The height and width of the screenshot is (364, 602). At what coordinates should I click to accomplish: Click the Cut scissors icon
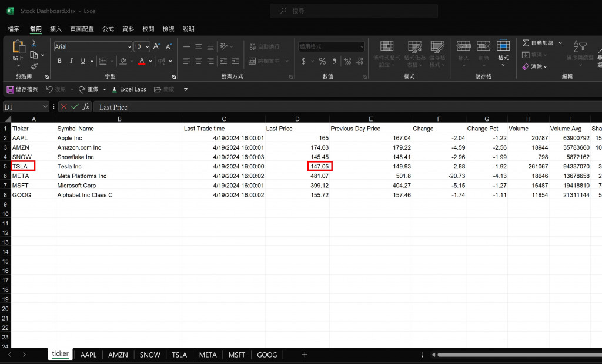pyautogui.click(x=34, y=43)
